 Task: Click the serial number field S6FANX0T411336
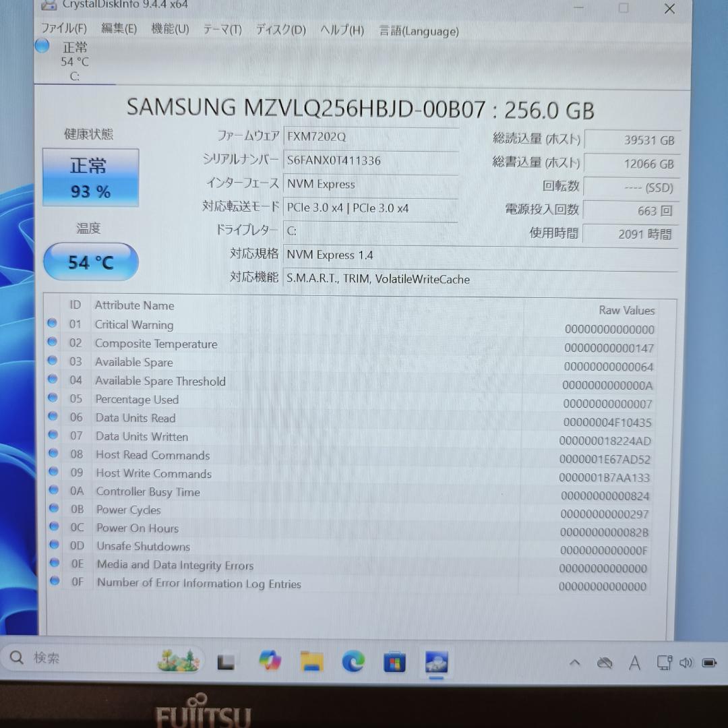[x=371, y=160]
